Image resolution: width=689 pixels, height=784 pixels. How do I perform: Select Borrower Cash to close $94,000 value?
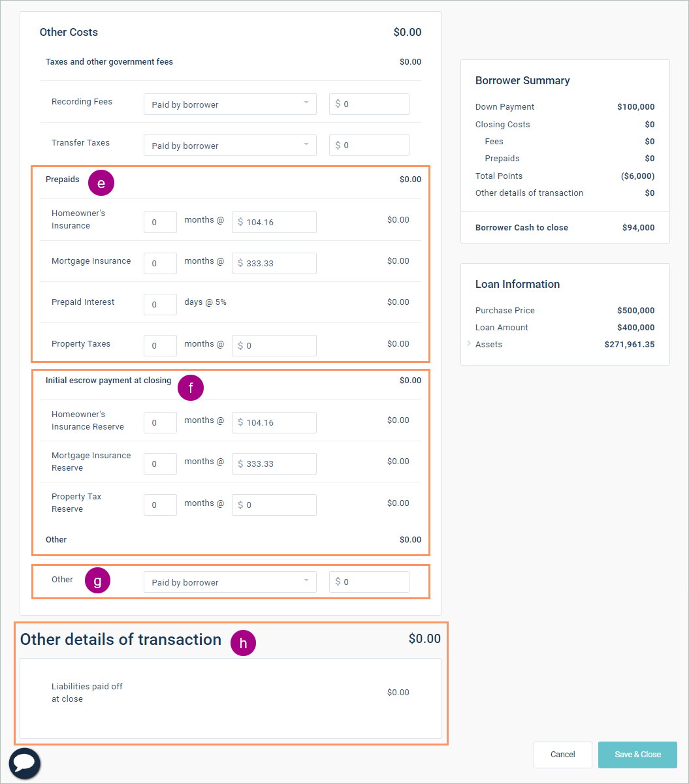[x=638, y=228]
